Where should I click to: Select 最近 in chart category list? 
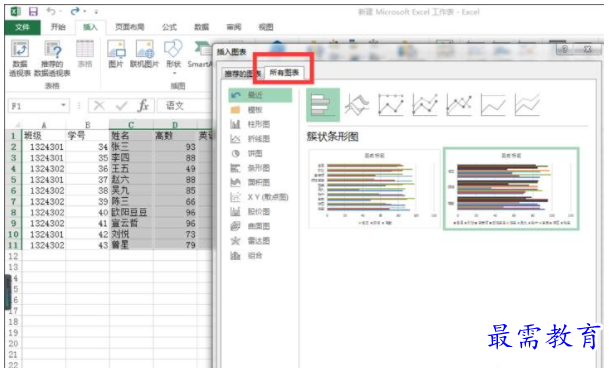point(260,95)
